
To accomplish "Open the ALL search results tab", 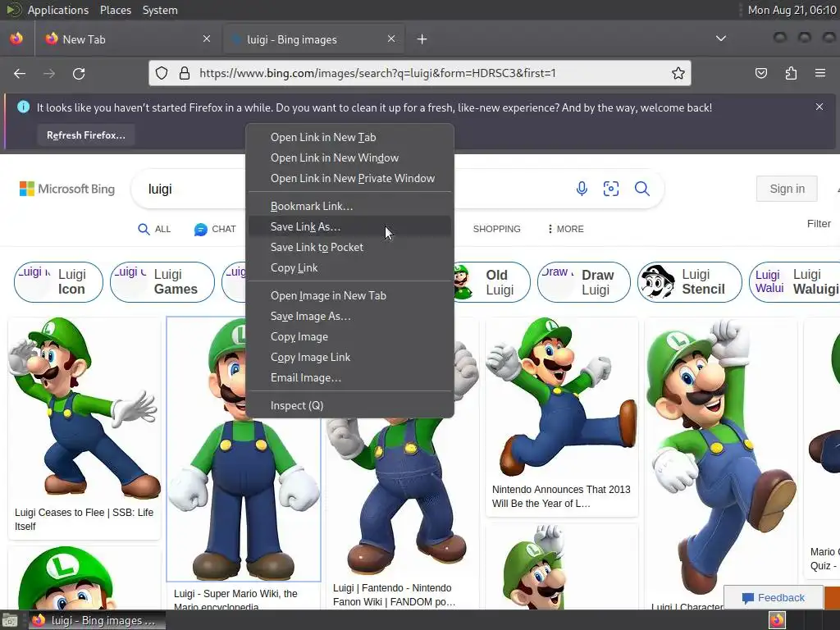I will click(154, 230).
